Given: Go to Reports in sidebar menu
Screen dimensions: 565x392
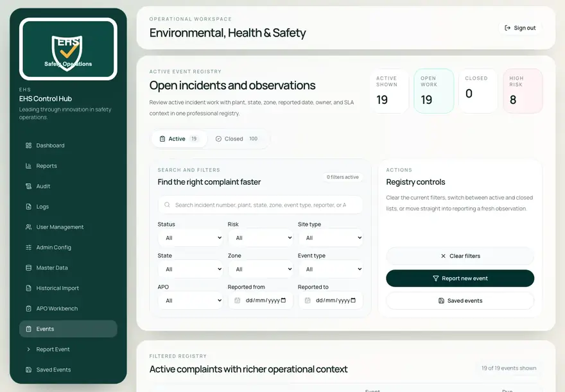Looking at the screenshot, I should (x=68, y=166).
